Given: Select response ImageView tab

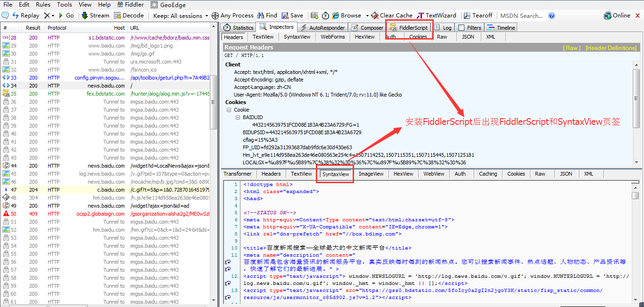Looking at the screenshot, I should tap(371, 174).
